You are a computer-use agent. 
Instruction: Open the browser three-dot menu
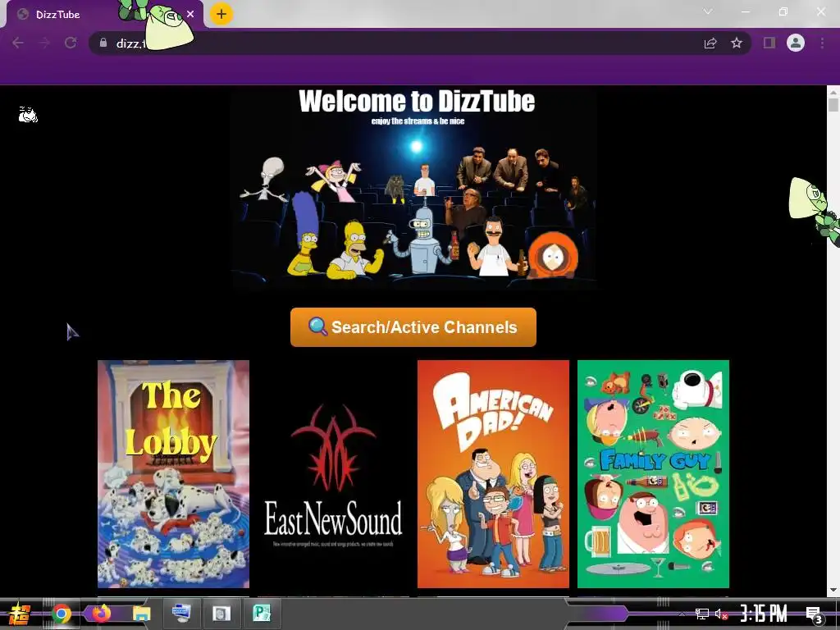click(x=822, y=43)
